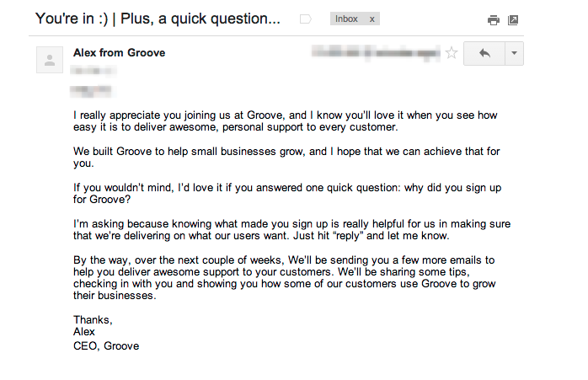Open the email in a new window
Viewport: 588px width, 380px height.
click(513, 20)
